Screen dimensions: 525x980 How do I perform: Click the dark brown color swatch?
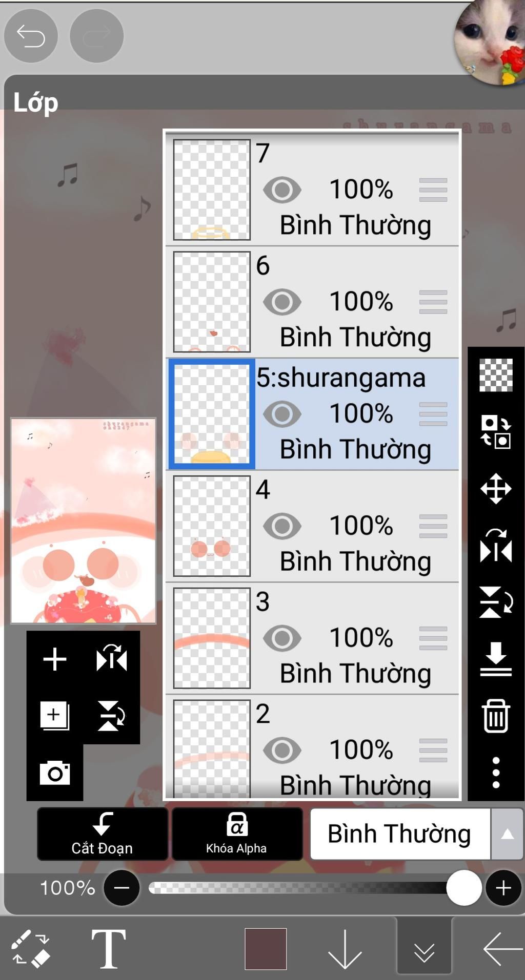tap(266, 949)
